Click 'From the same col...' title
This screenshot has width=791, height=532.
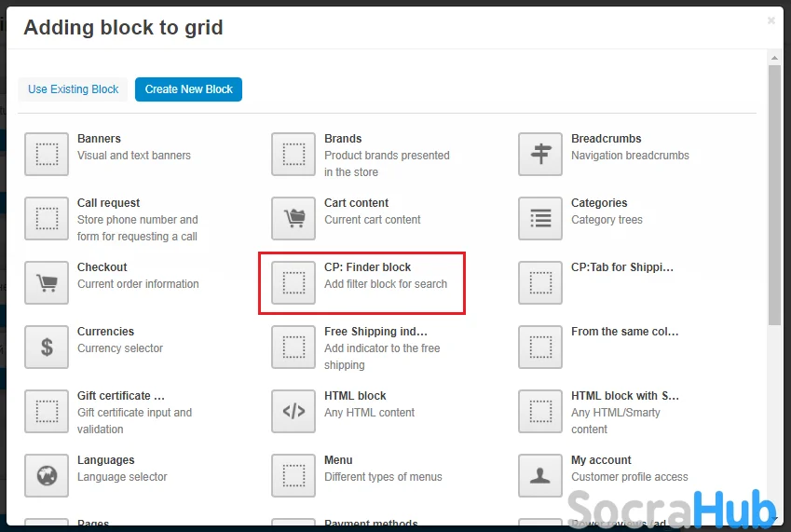(x=625, y=332)
